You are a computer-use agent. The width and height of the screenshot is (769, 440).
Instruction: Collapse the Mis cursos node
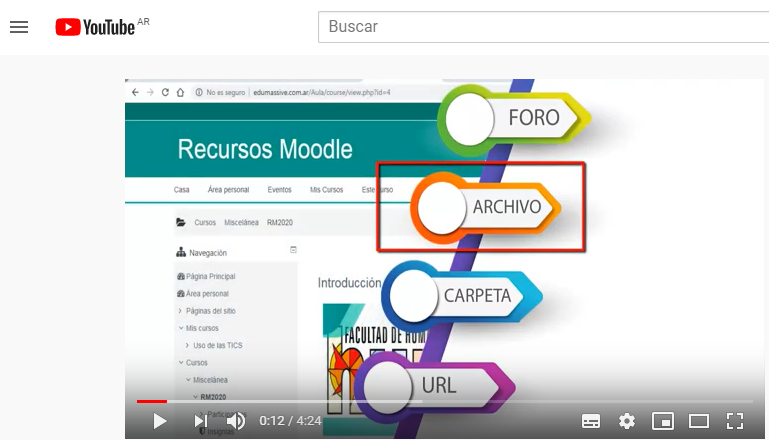(181, 328)
